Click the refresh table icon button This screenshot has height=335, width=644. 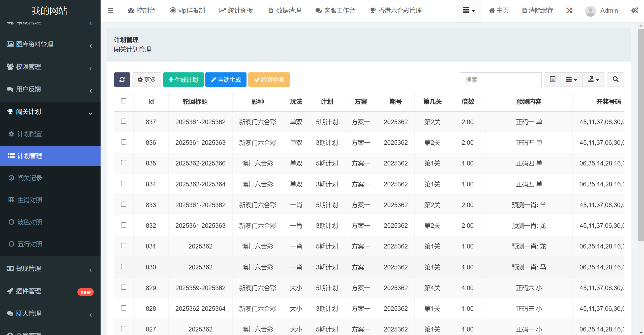point(122,80)
